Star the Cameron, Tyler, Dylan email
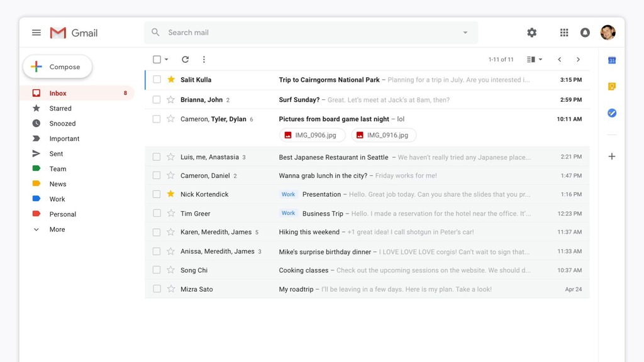This screenshot has height=362, width=644. (x=171, y=119)
